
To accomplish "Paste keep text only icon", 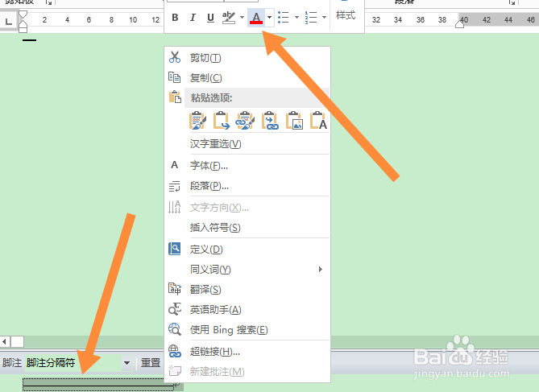I will 318,121.
